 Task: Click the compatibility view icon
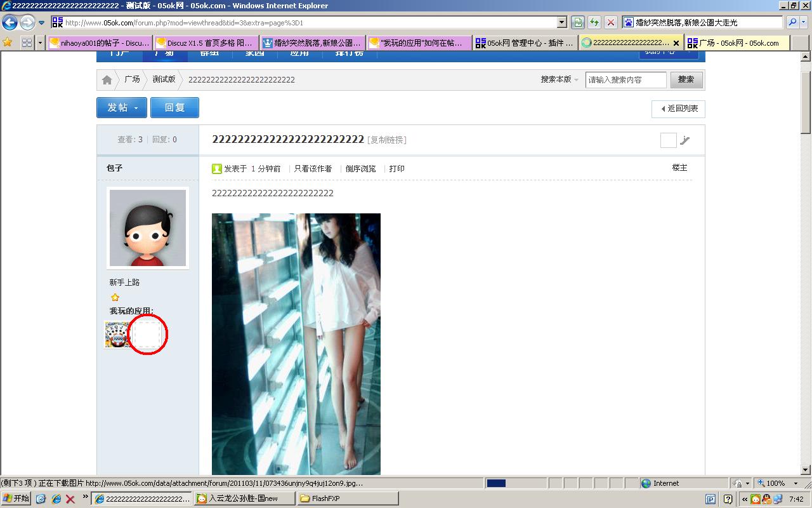pos(578,22)
